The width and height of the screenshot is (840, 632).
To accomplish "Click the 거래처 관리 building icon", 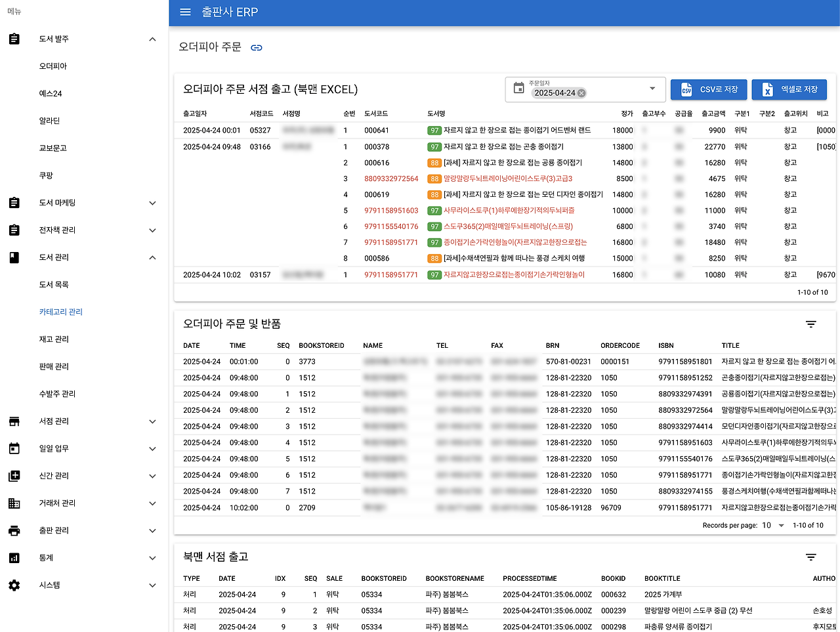I will (14, 503).
